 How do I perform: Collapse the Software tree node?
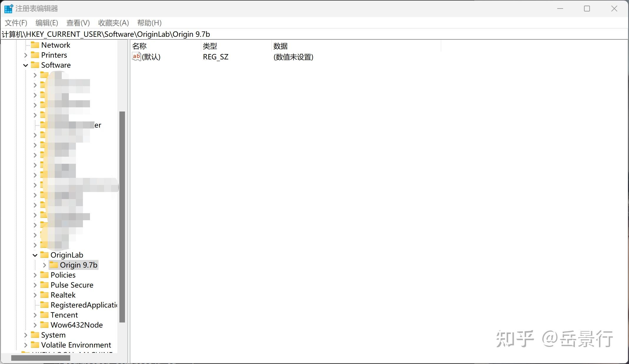(26, 65)
